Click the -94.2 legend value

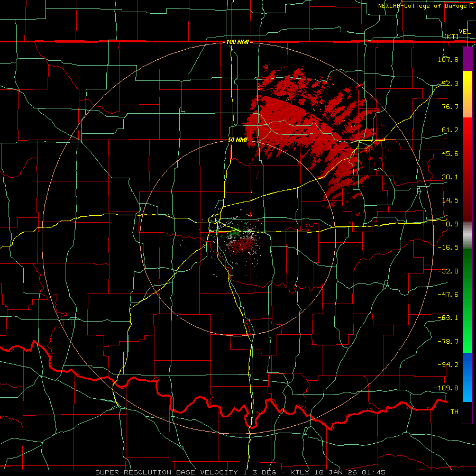coord(448,365)
